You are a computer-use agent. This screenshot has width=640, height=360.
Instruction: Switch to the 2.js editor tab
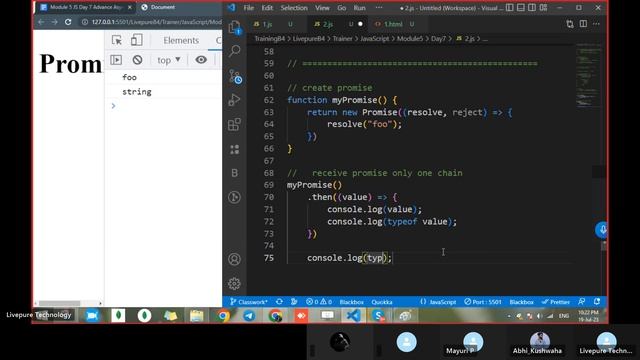[x=328, y=24]
